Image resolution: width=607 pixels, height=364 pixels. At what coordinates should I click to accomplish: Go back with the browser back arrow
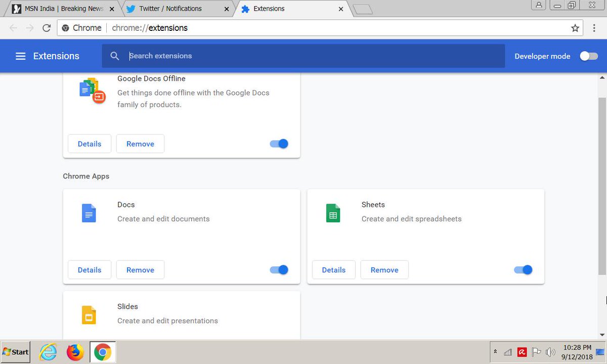tap(13, 28)
